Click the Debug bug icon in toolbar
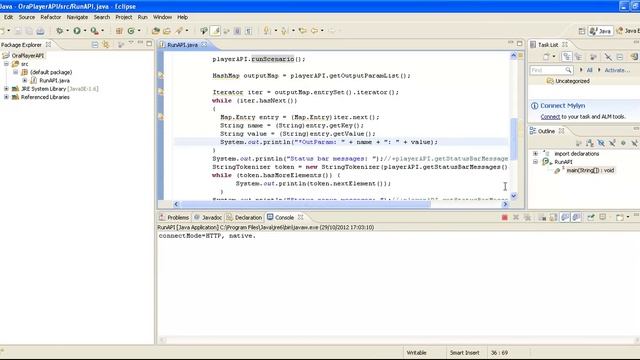The image size is (640, 360). (60, 31)
